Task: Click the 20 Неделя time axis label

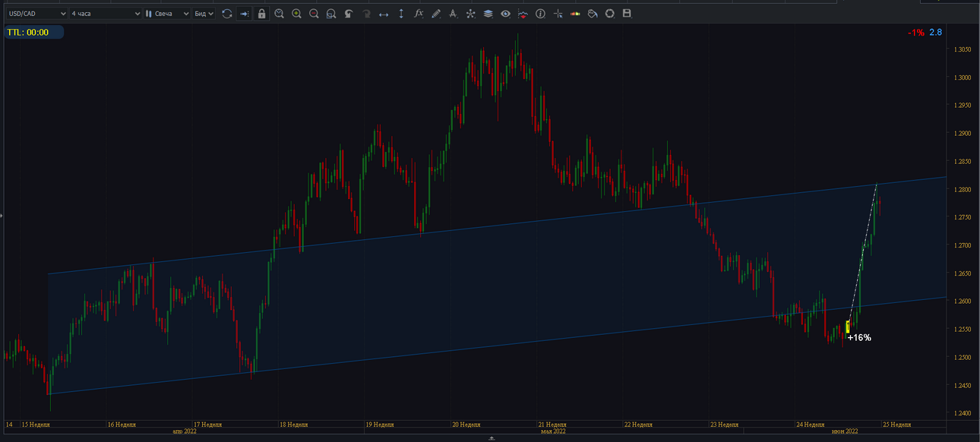Action: tap(466, 425)
